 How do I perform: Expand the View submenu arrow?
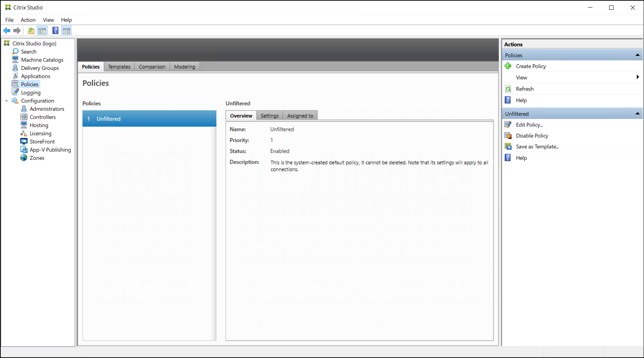tap(637, 77)
